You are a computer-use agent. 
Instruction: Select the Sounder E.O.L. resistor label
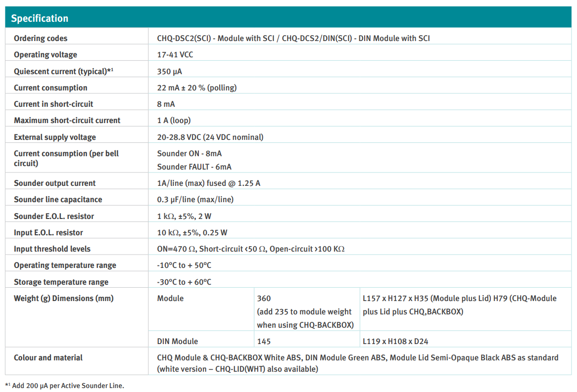point(54,216)
